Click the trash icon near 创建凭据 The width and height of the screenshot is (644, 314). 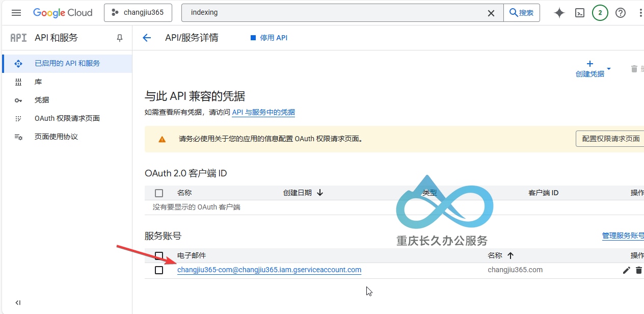(634, 69)
